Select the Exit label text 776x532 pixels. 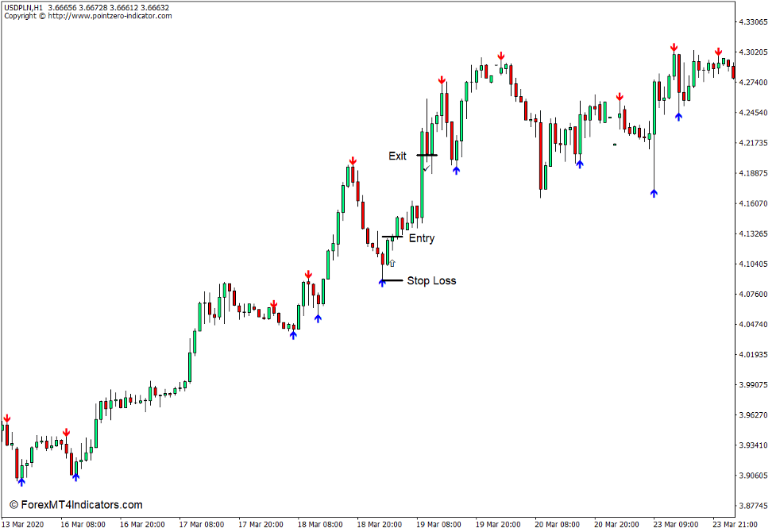point(396,156)
